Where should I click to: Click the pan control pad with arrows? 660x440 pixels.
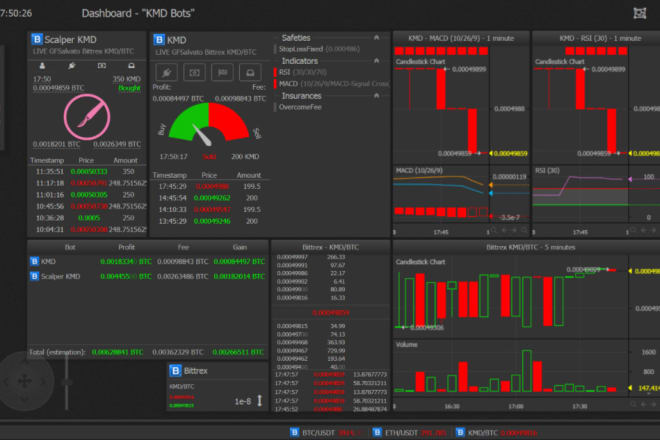click(24, 381)
